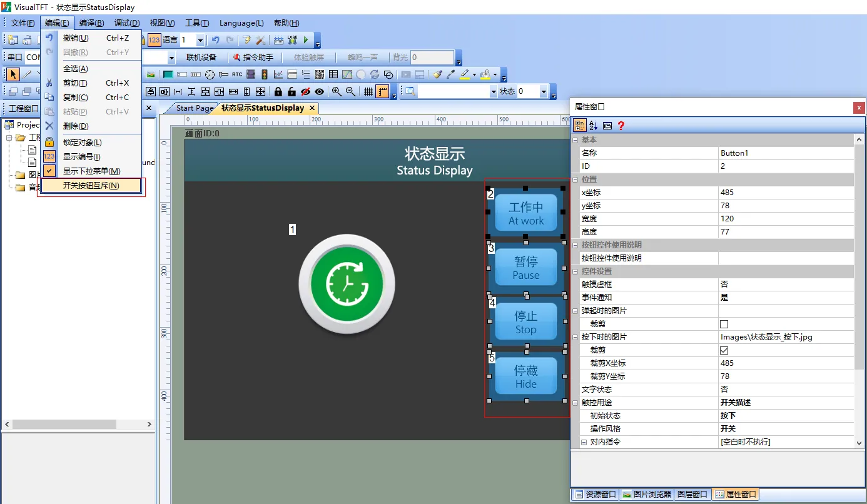Screen dimensions: 867x504
Task: Click the red question mark help icon
Action: pyautogui.click(x=621, y=126)
